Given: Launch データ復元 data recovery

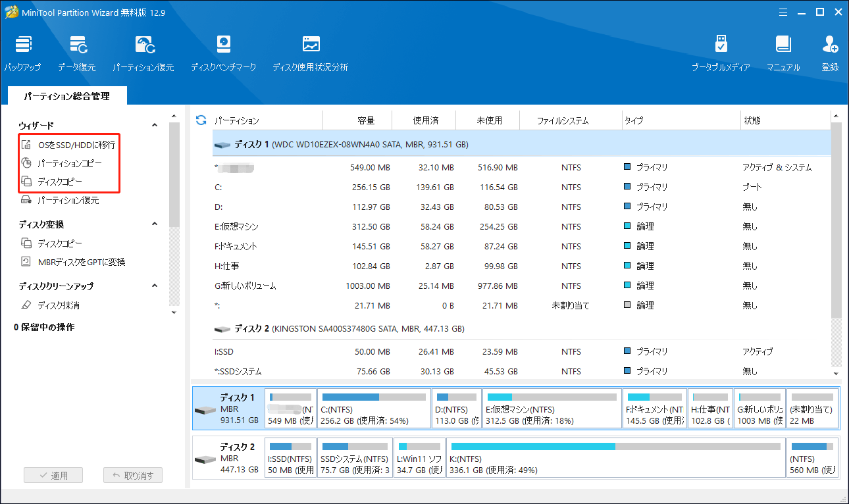Looking at the screenshot, I should [x=76, y=53].
